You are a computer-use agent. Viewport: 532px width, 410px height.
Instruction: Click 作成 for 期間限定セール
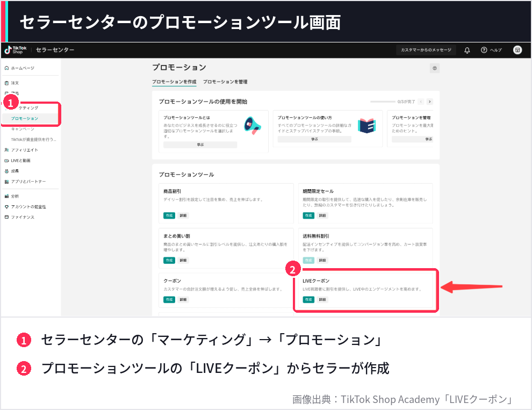308,215
